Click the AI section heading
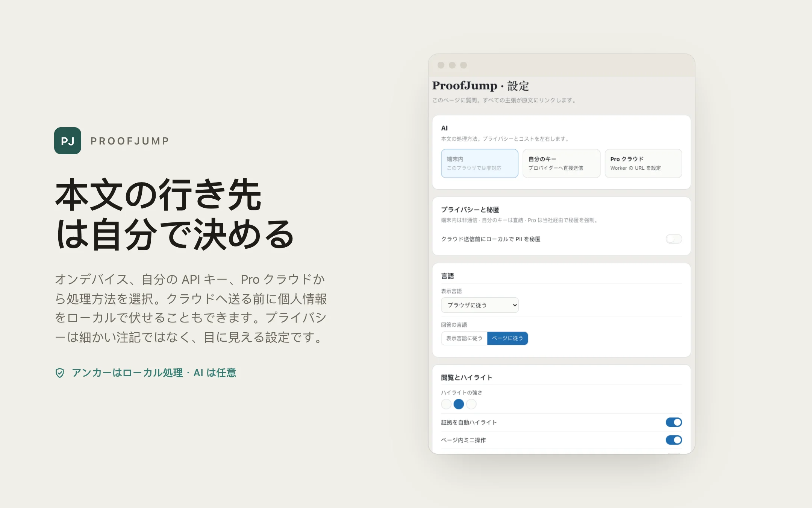 [x=444, y=128]
